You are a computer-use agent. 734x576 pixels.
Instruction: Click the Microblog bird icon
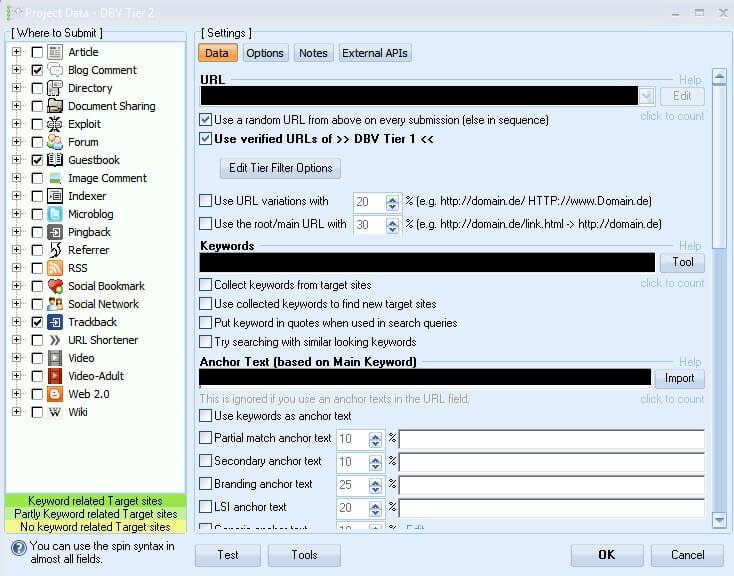click(x=55, y=214)
